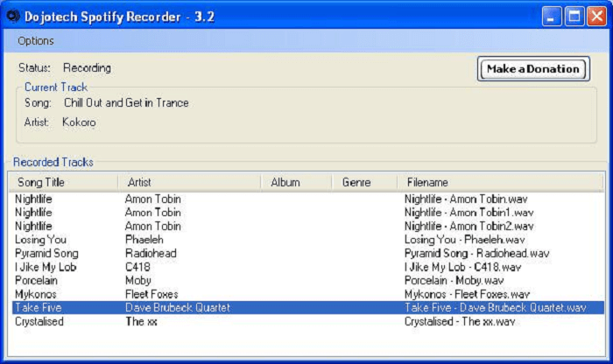
Task: Select the Porcelain track row
Action: (x=307, y=280)
